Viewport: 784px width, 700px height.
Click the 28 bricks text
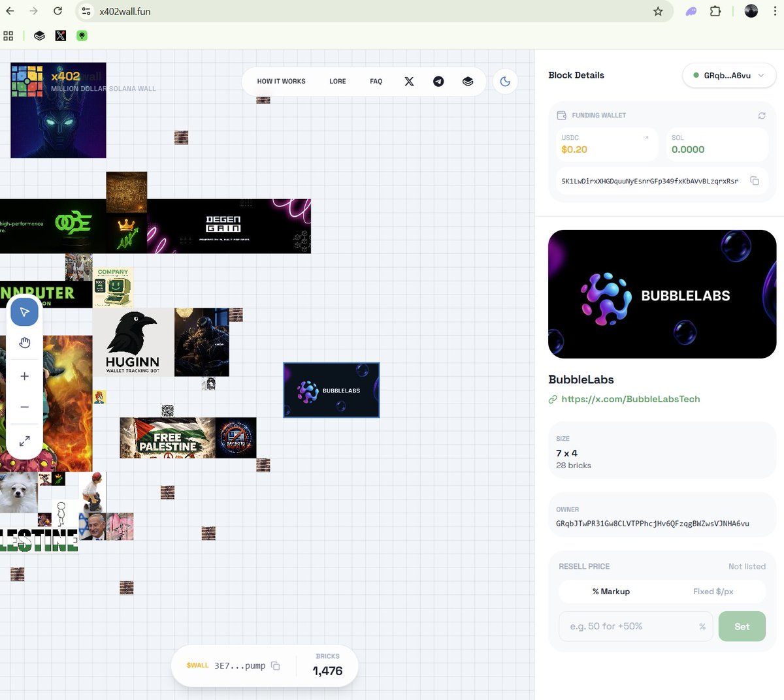574,466
